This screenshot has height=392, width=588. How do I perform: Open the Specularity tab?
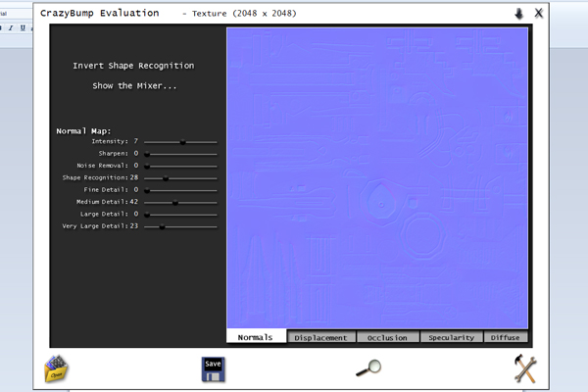click(x=452, y=337)
